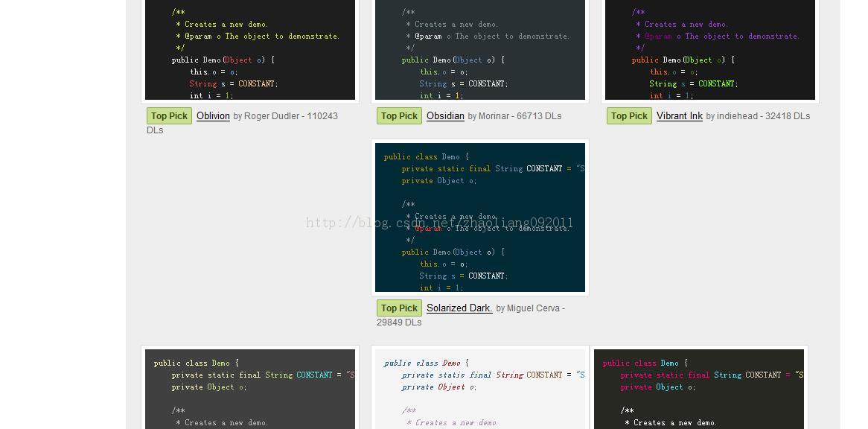Open the Oblivion theme link
Screen dimensions: 868x429
pyautogui.click(x=213, y=115)
